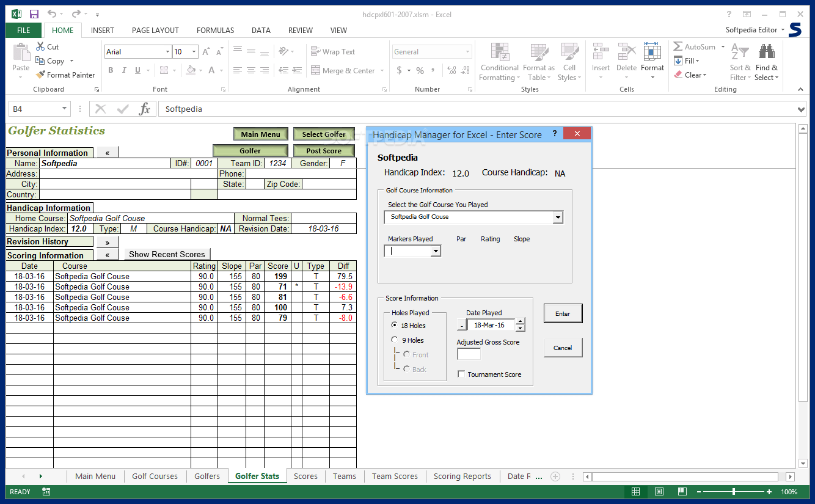
Task: Click the new sheet plus icon
Action: (x=555, y=477)
